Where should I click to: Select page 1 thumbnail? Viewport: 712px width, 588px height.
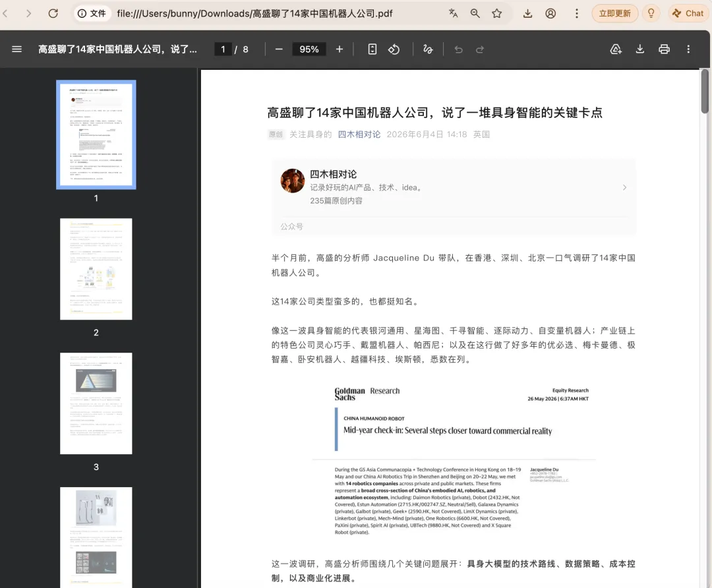[96, 134]
